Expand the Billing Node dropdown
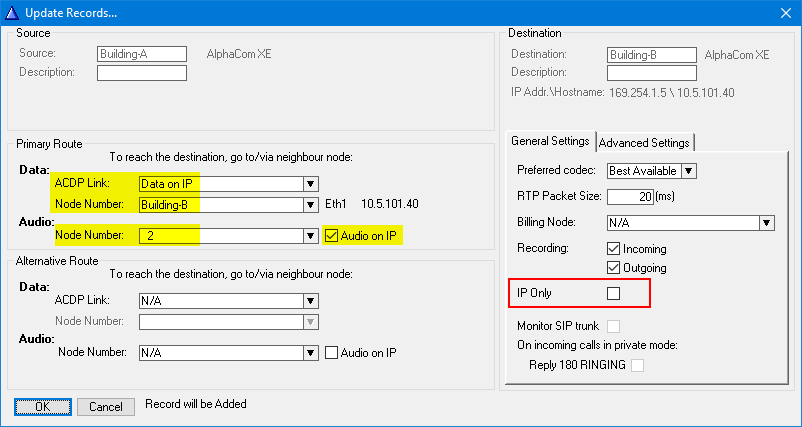The height and width of the screenshot is (427, 802). (767, 223)
